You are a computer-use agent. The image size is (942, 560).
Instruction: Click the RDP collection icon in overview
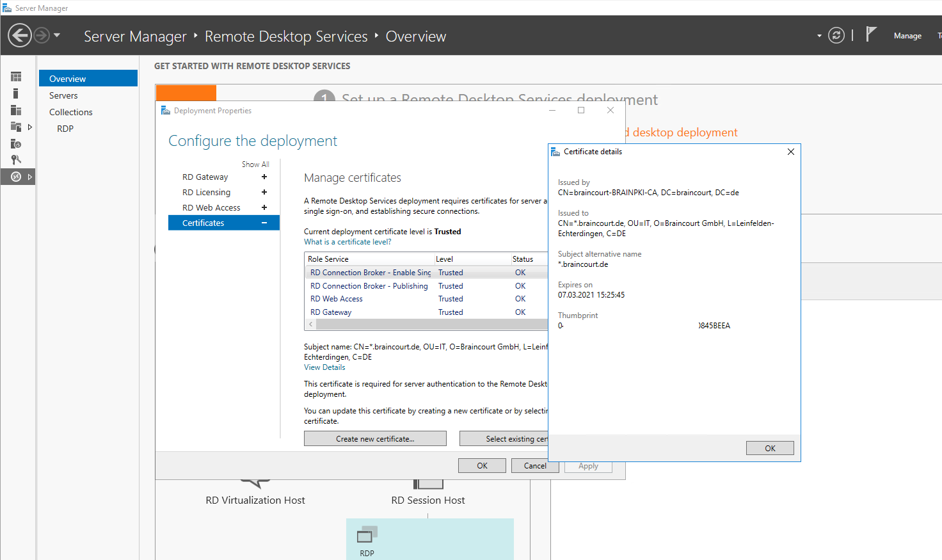point(367,534)
